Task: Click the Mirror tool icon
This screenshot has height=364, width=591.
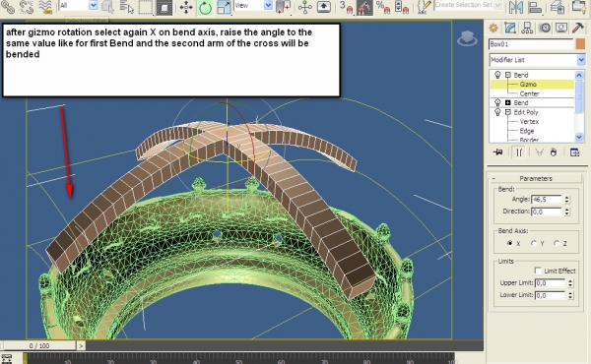Action: pos(516,7)
